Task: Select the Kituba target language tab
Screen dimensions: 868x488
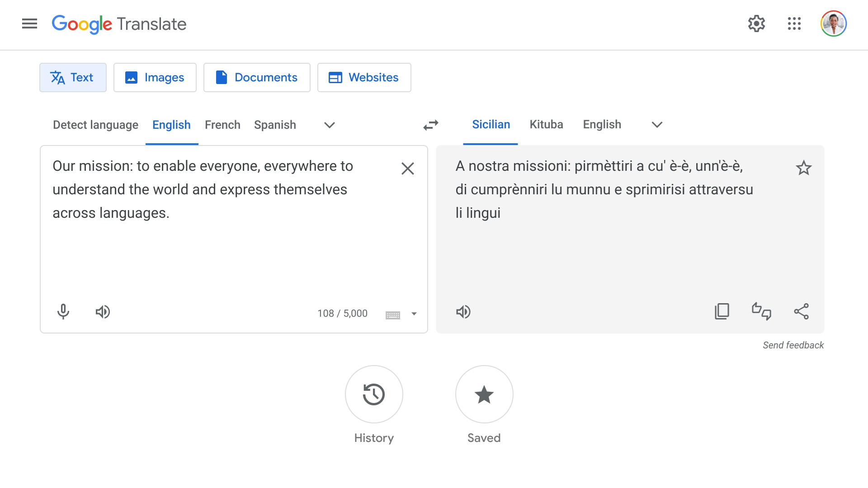Action: coord(546,125)
